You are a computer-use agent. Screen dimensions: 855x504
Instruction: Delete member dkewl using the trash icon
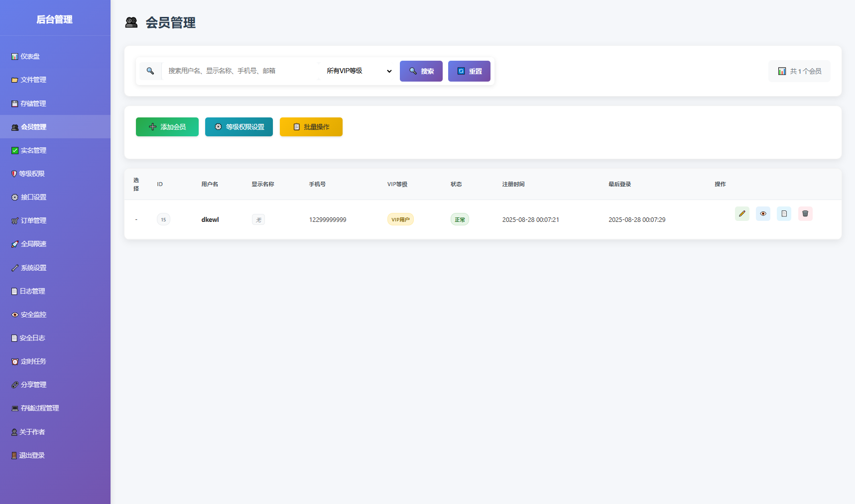[x=805, y=213]
